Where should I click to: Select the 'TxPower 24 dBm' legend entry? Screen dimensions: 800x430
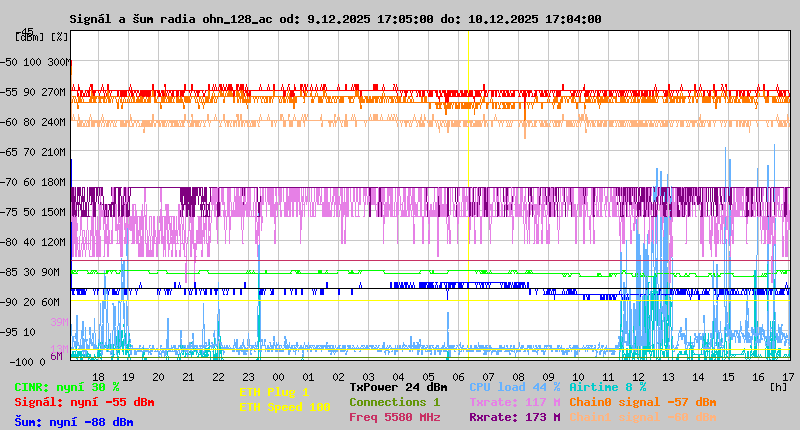(398, 388)
